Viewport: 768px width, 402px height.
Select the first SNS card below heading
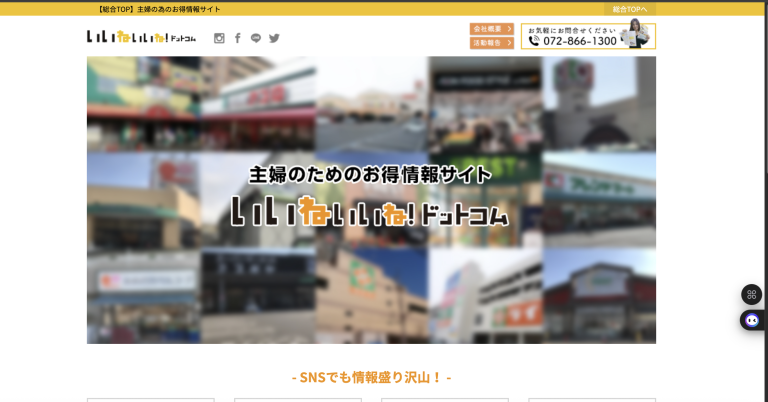[x=150, y=399]
